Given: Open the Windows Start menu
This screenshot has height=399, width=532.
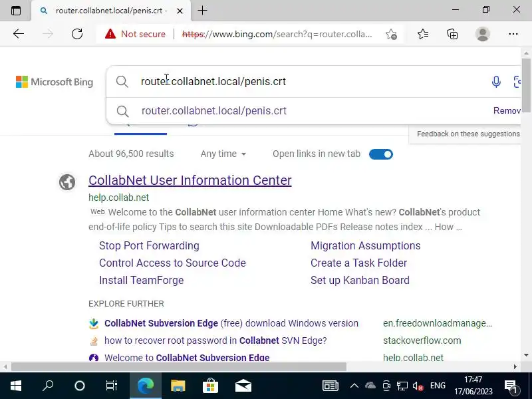Looking at the screenshot, I should pyautogui.click(x=15, y=386).
